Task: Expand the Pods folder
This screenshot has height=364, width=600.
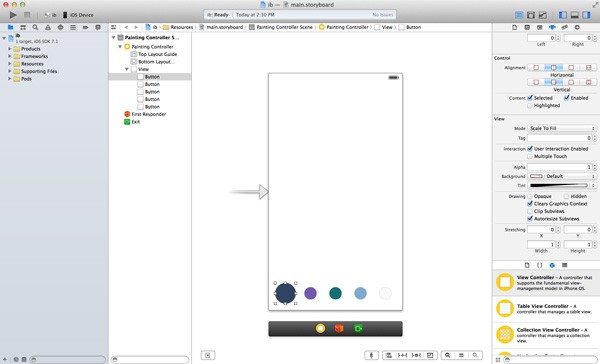Action: pos(10,79)
